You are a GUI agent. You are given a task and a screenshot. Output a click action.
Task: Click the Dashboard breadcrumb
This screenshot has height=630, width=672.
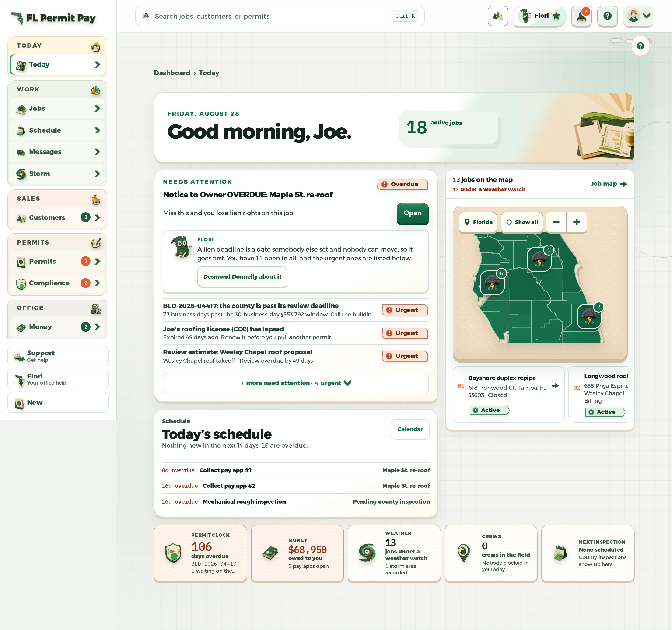click(172, 73)
